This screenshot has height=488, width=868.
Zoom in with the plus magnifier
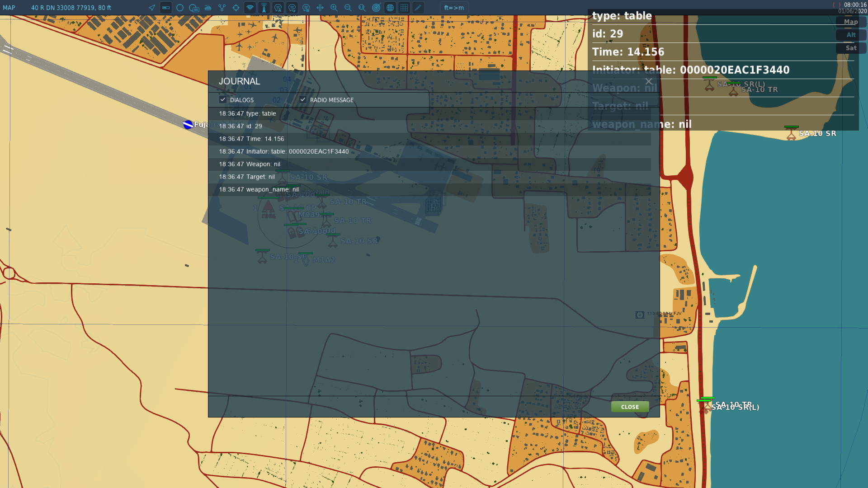[x=334, y=8]
